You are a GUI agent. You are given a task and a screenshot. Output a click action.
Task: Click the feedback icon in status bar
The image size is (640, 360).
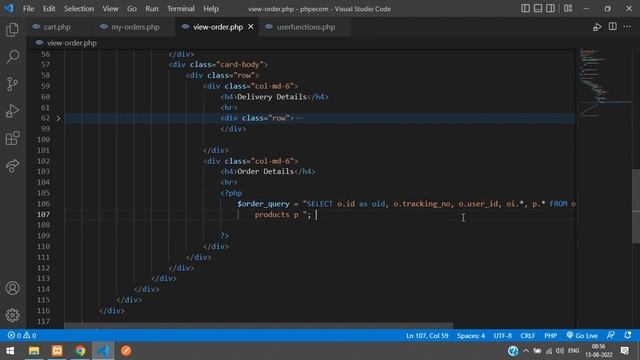[611, 335]
